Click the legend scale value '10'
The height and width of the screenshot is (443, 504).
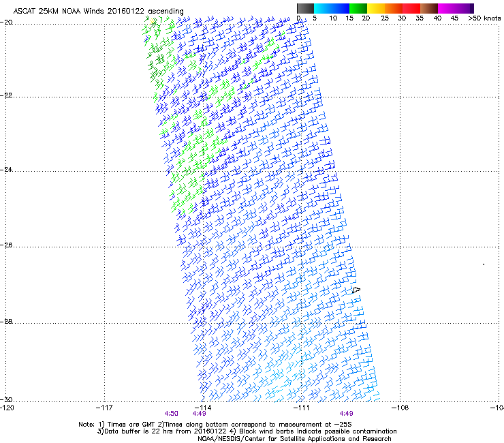click(333, 18)
